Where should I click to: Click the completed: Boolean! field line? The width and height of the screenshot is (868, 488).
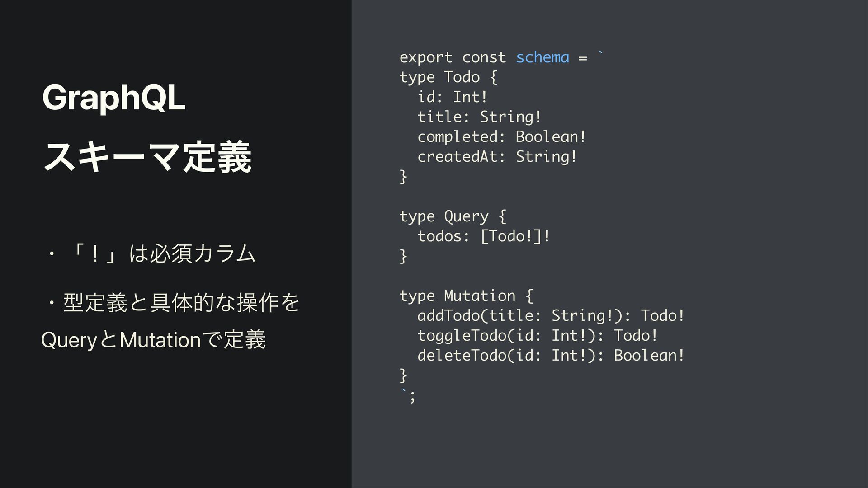(x=501, y=137)
